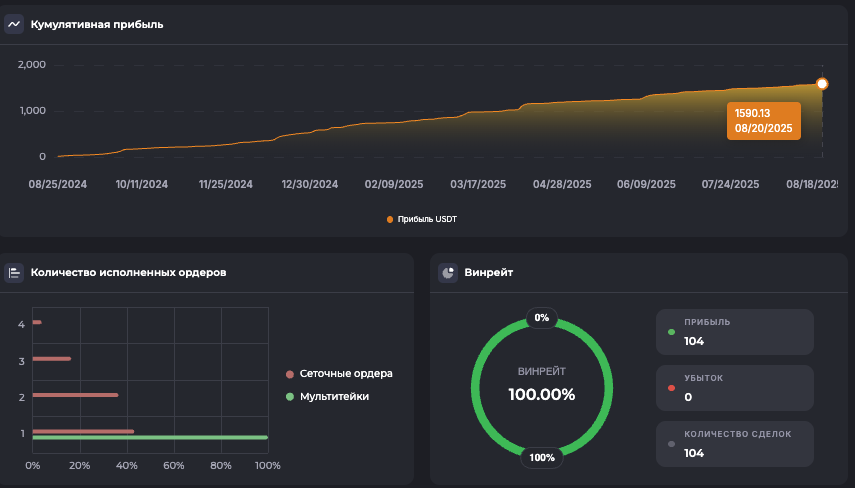Click the executed orders bar-chart icon
This screenshot has width=855, height=488.
coord(14,272)
